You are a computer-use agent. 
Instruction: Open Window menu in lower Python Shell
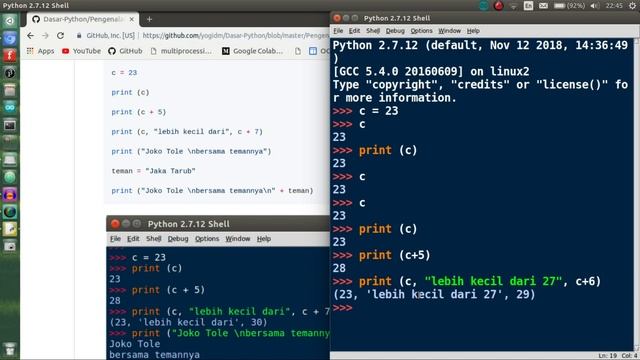[x=238, y=239]
